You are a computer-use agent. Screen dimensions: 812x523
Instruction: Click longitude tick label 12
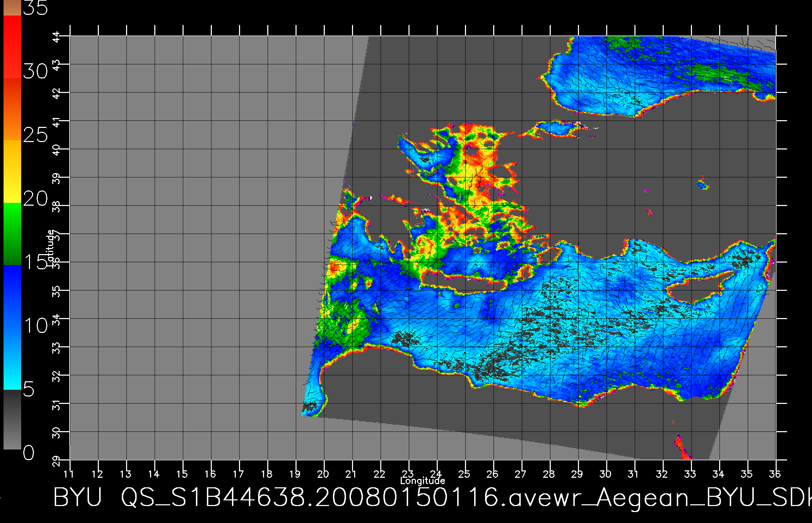pyautogui.click(x=97, y=474)
